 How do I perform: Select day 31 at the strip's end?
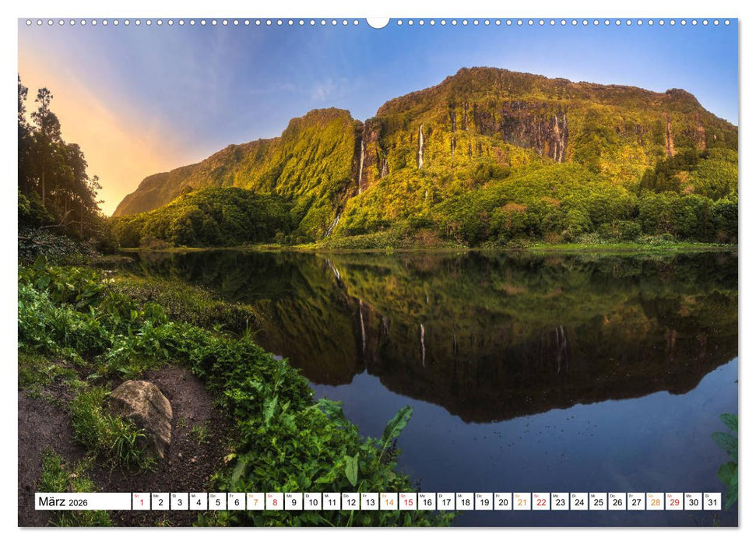(x=712, y=501)
